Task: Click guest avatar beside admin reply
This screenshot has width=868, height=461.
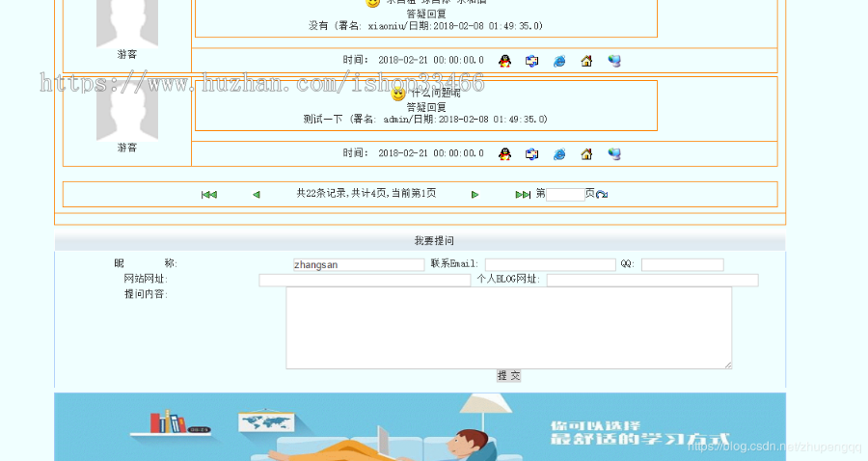Action: (127, 111)
